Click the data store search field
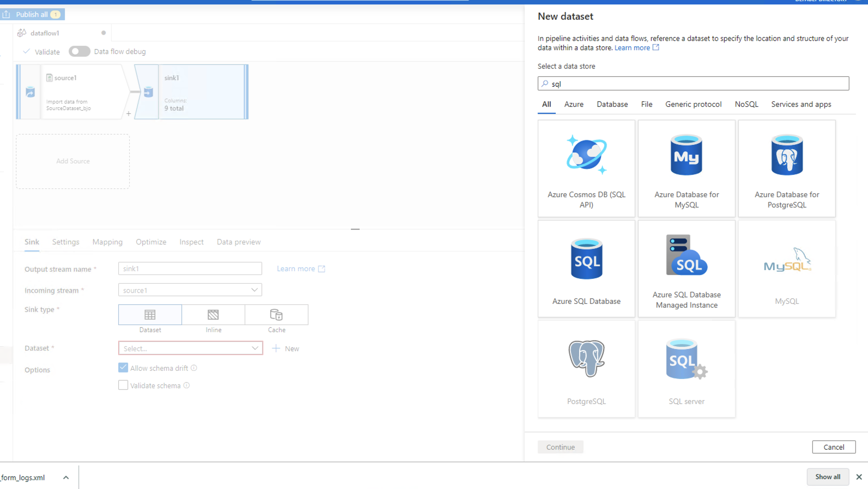This screenshot has width=868, height=489. [693, 83]
